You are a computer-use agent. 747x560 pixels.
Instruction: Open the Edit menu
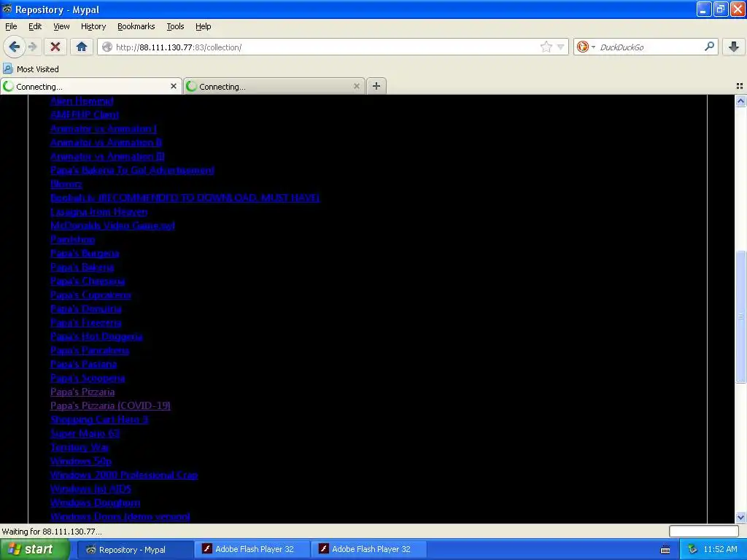pos(35,26)
